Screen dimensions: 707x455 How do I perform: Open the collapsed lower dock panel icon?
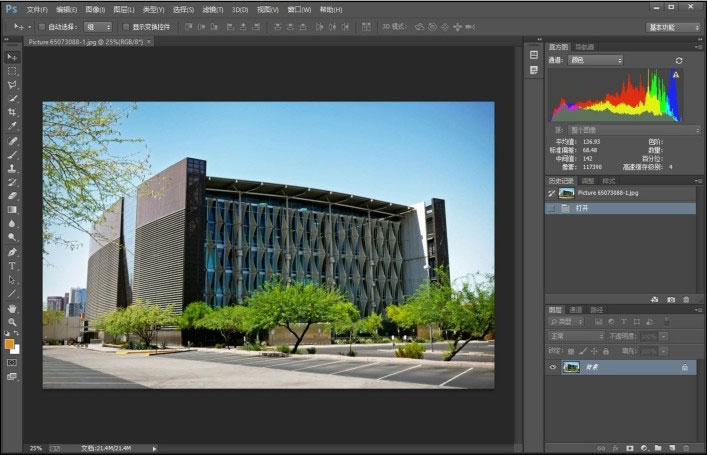click(x=534, y=70)
